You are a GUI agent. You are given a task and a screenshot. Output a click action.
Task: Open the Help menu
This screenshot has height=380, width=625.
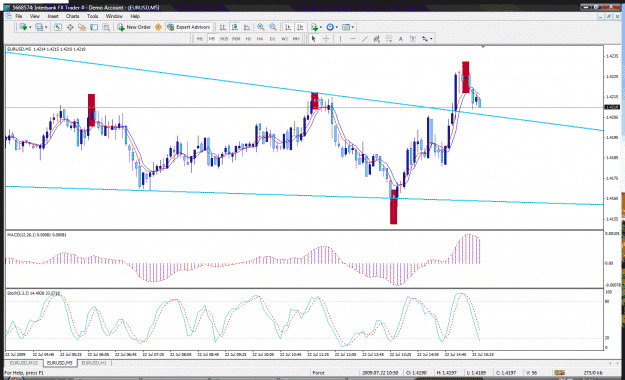(x=135, y=16)
